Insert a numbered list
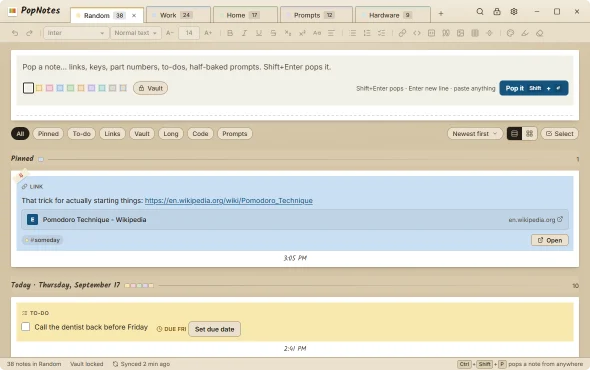The image size is (590, 370). [367, 33]
